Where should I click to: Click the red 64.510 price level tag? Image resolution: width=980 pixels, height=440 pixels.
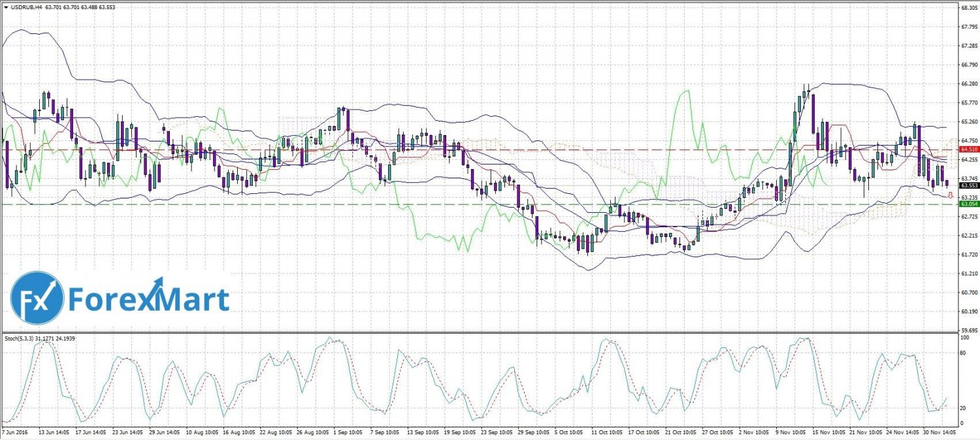968,149
